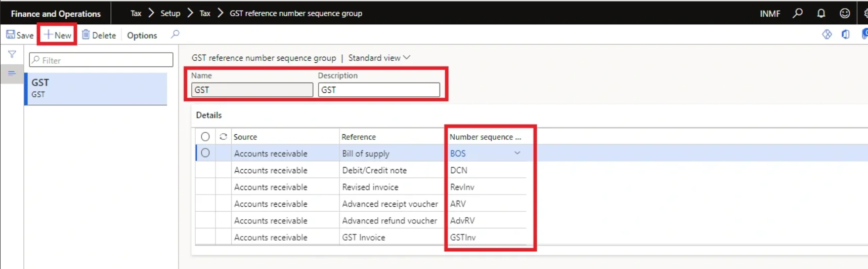Toggle the filter pane funnel icon

12,54
